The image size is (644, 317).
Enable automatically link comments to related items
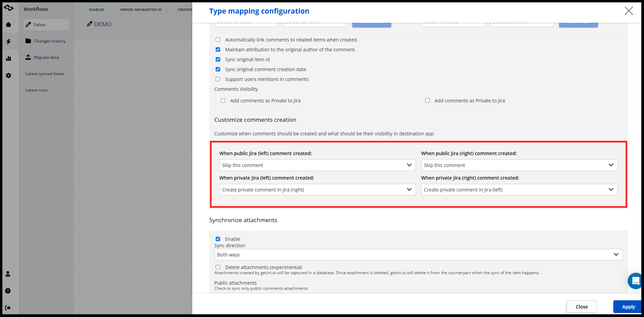tap(218, 40)
